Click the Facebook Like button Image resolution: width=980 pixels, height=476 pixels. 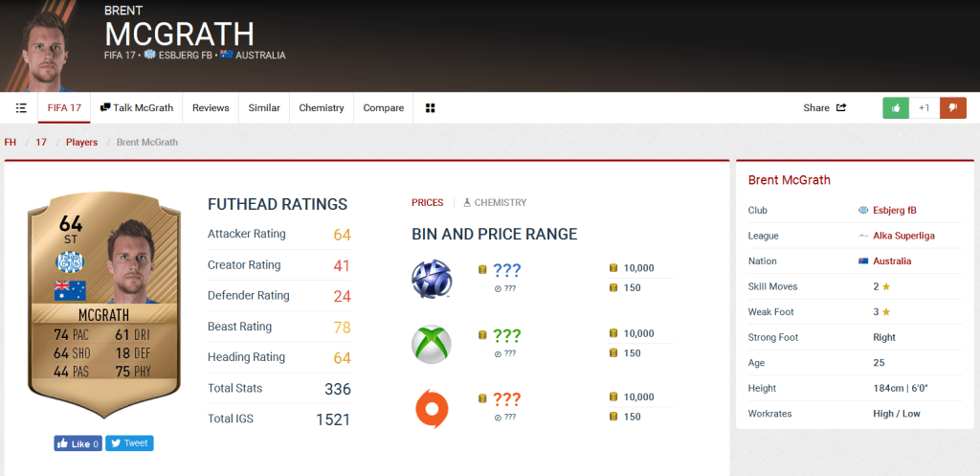[x=78, y=443]
